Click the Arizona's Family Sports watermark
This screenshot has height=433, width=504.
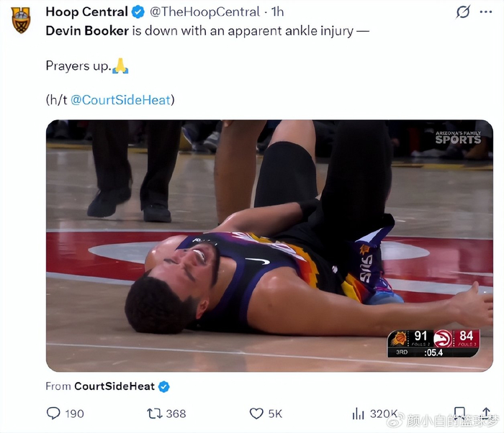457,137
